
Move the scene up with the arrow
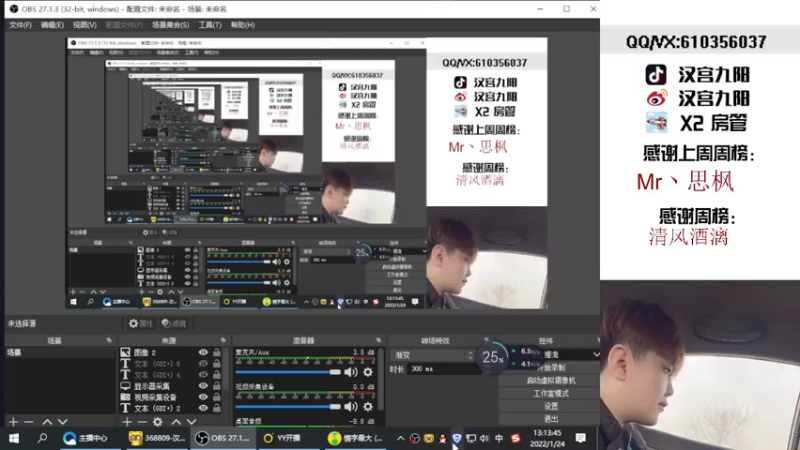(47, 422)
